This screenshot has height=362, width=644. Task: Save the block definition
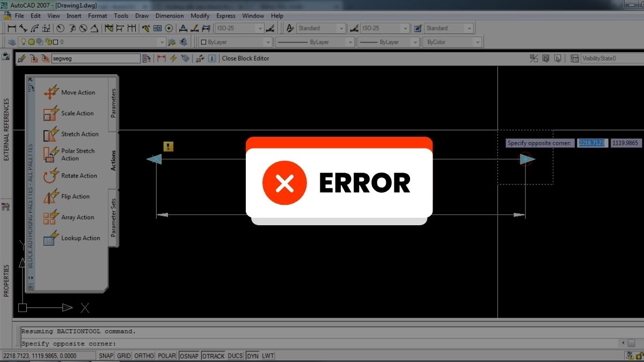[x=33, y=58]
